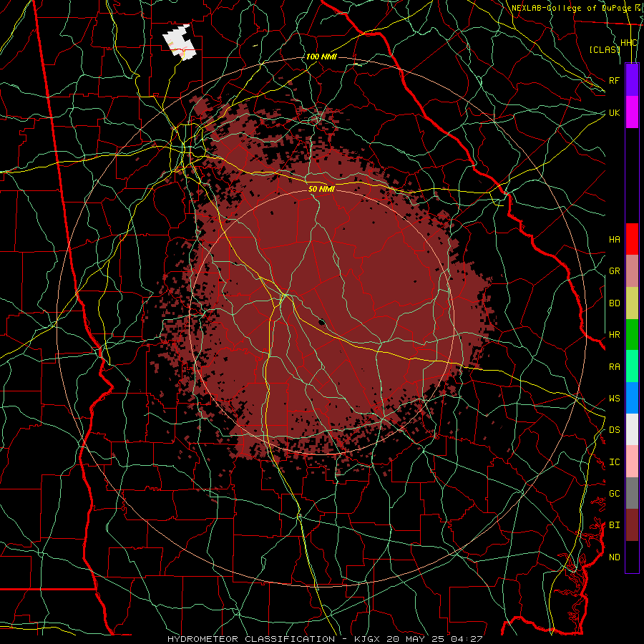Click the HHC product code text
Viewport: 644px width, 644px height.
(629, 43)
